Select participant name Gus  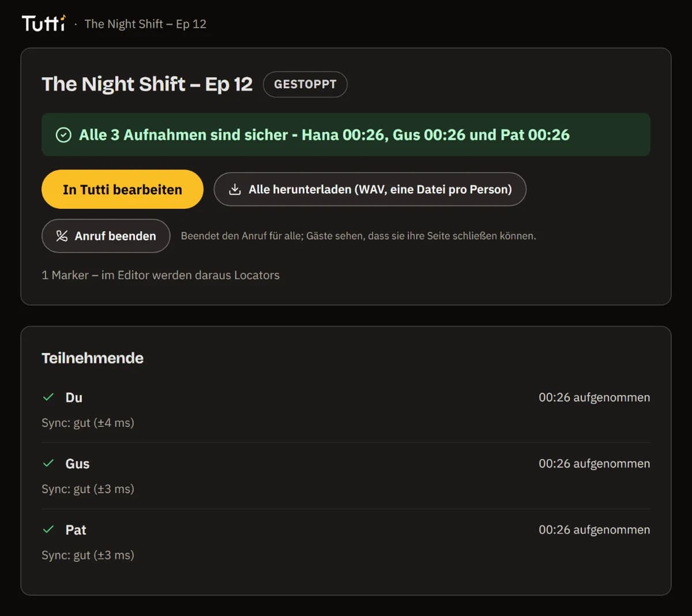coord(77,464)
